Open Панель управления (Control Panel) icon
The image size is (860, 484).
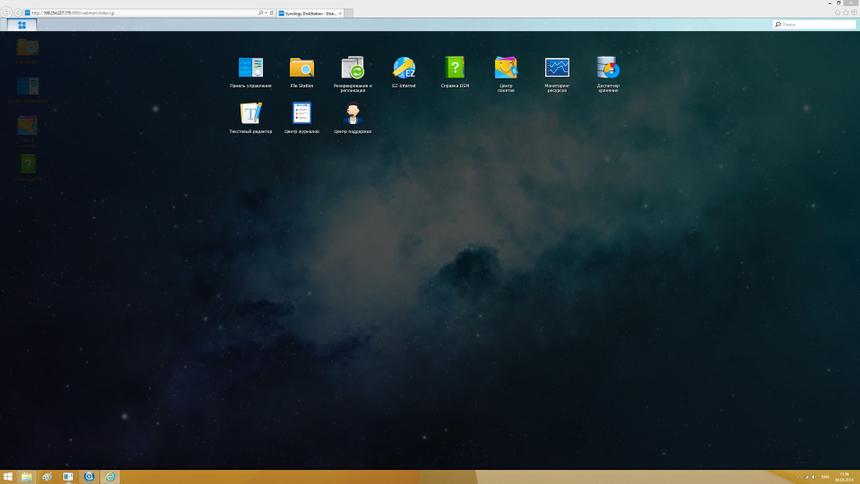point(250,68)
